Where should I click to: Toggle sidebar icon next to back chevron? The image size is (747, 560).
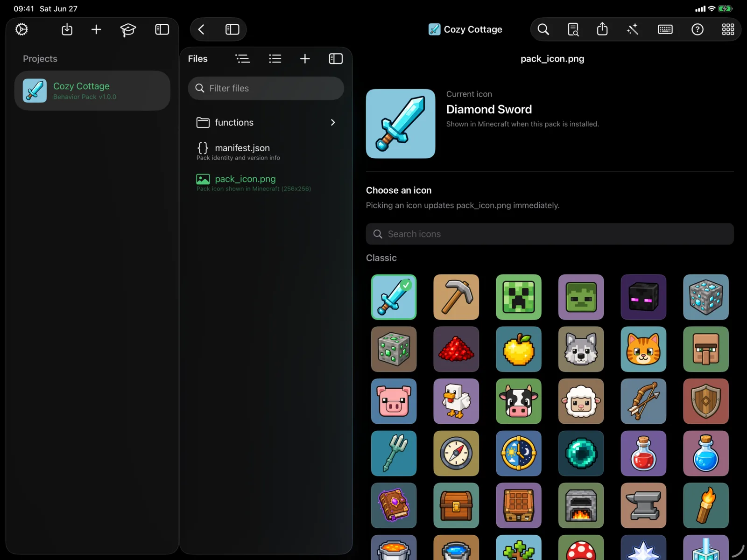pyautogui.click(x=232, y=29)
